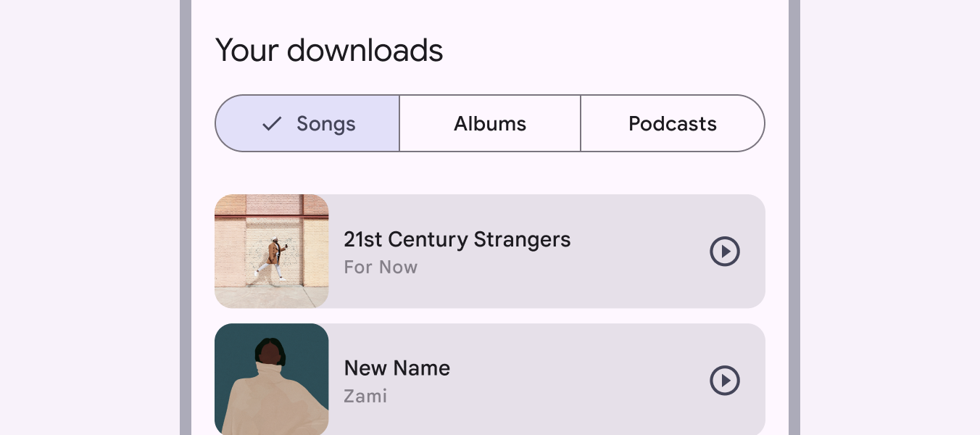Screen dimensions: 980x435
Task: Click the "Songs" label text
Action: (325, 124)
